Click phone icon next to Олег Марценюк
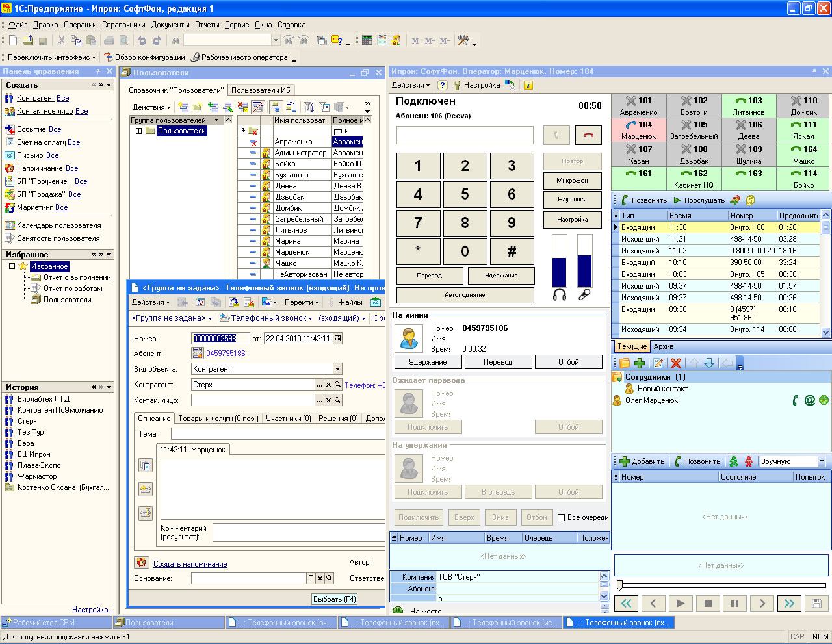Screen dimensions: 832x644 pyautogui.click(x=795, y=400)
